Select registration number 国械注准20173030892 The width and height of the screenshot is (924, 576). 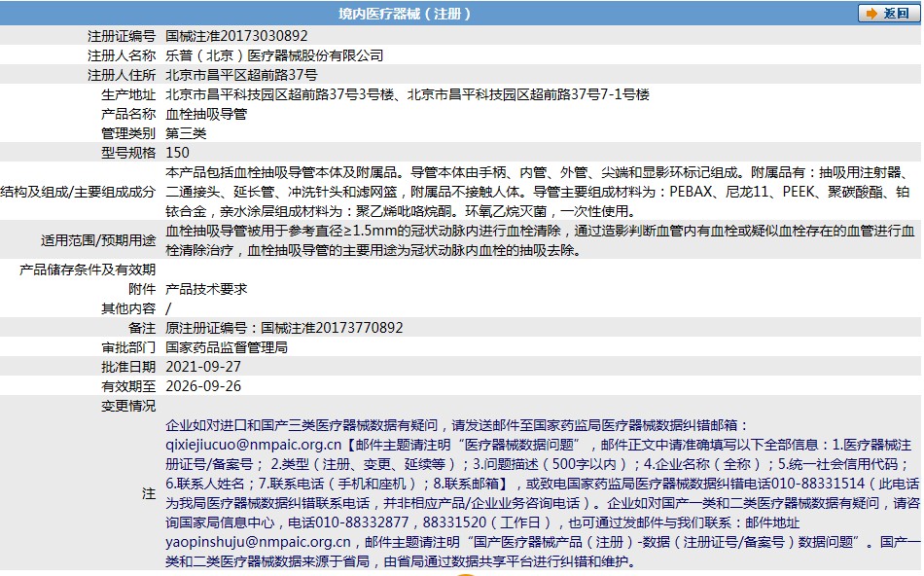pos(236,36)
